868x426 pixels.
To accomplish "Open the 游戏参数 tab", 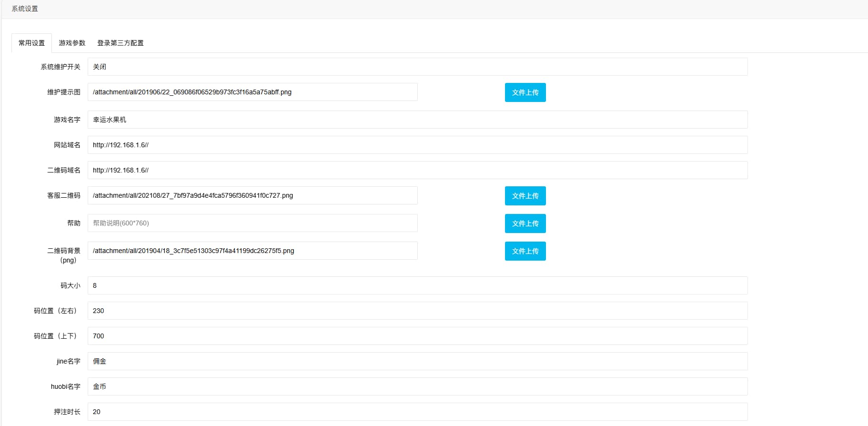I will 72,43.
